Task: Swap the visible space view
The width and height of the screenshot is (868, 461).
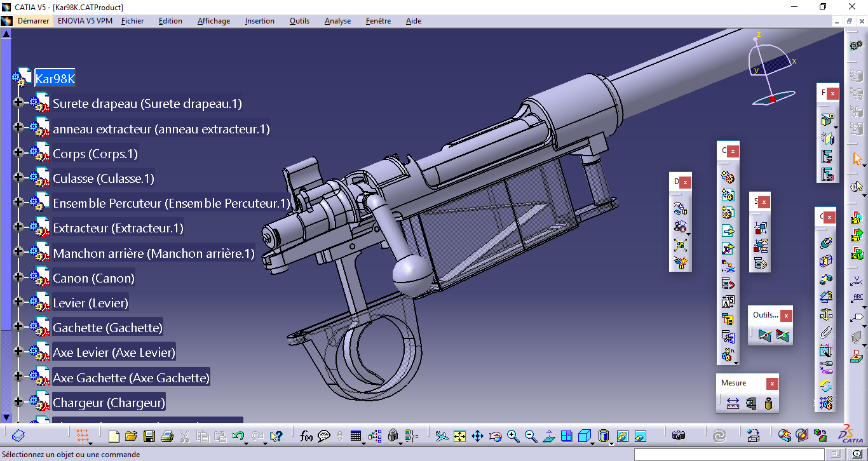Action: 641,436
